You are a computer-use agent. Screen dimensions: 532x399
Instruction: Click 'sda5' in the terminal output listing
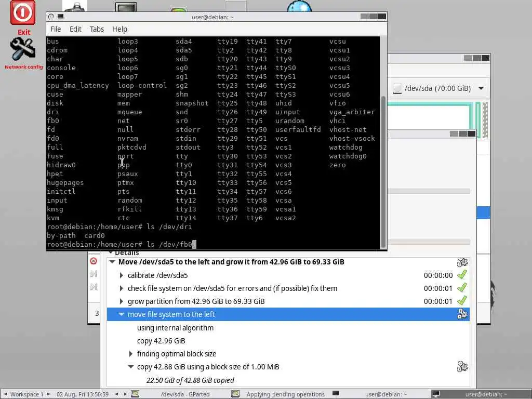(184, 50)
